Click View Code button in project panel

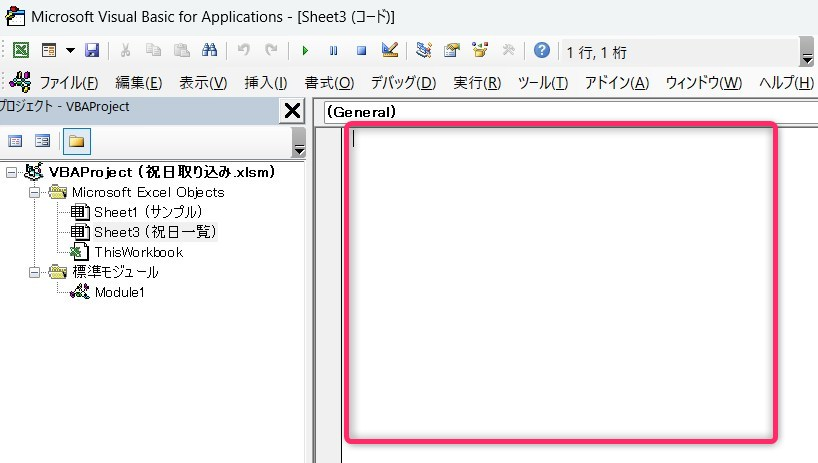pos(15,141)
